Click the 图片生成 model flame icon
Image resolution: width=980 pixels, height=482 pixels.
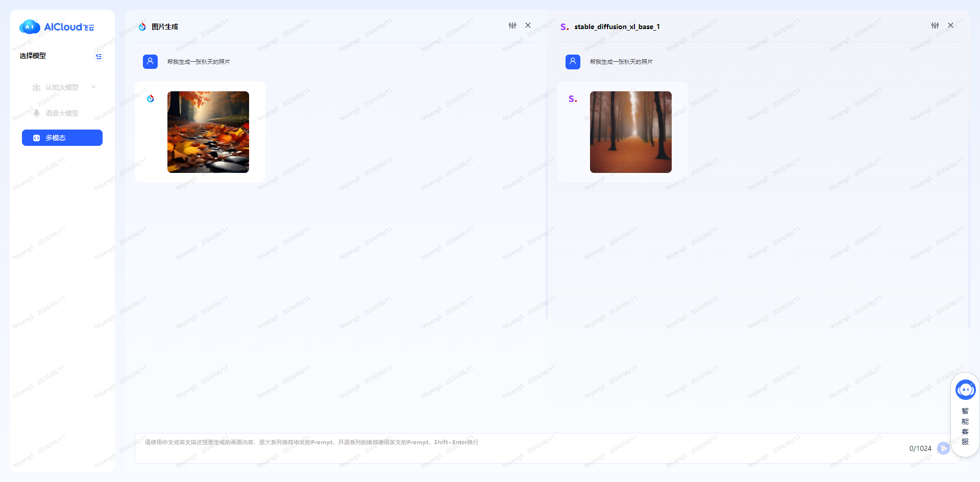pyautogui.click(x=142, y=27)
